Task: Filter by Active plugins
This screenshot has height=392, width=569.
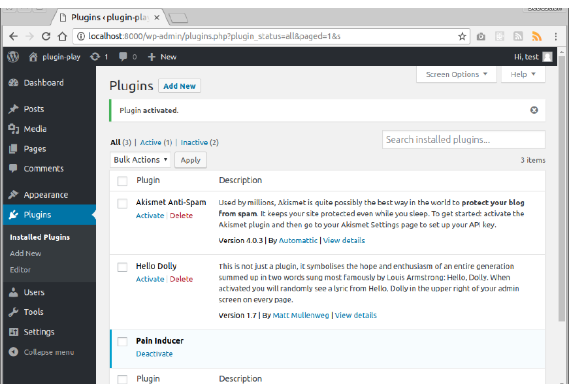Action: click(x=151, y=142)
